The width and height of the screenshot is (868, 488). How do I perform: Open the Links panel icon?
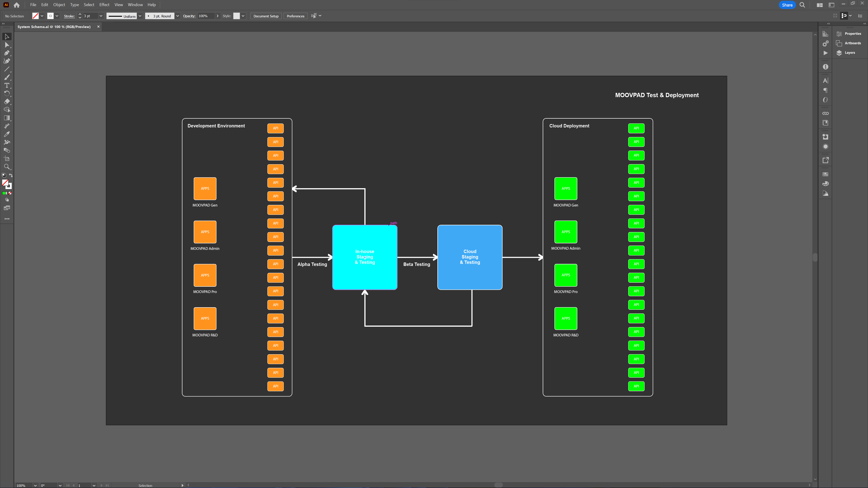point(825,113)
